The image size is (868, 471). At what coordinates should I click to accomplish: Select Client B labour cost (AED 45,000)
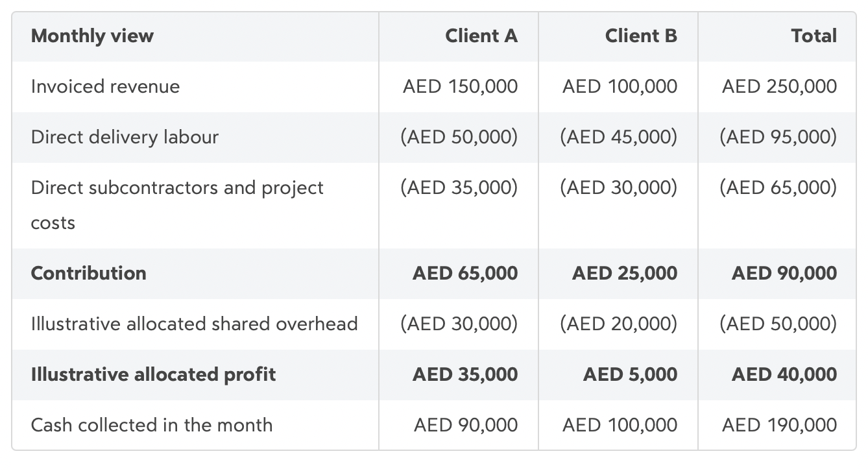pyautogui.click(x=619, y=137)
